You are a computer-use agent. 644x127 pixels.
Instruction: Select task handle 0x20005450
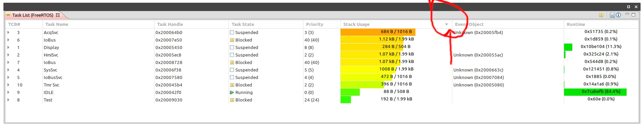(x=169, y=47)
